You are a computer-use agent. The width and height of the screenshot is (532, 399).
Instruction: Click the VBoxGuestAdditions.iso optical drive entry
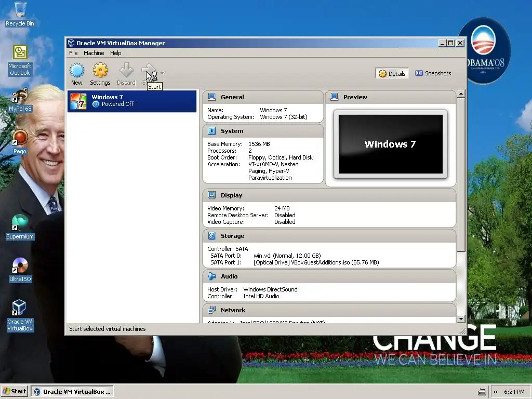click(316, 262)
